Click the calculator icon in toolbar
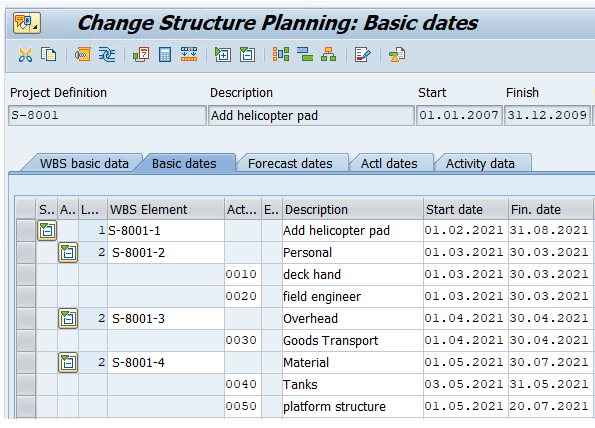 pyautogui.click(x=165, y=55)
